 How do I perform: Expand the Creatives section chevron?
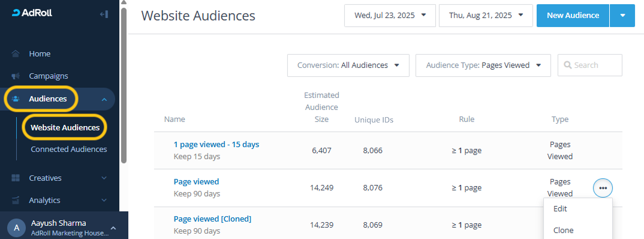[104, 178]
